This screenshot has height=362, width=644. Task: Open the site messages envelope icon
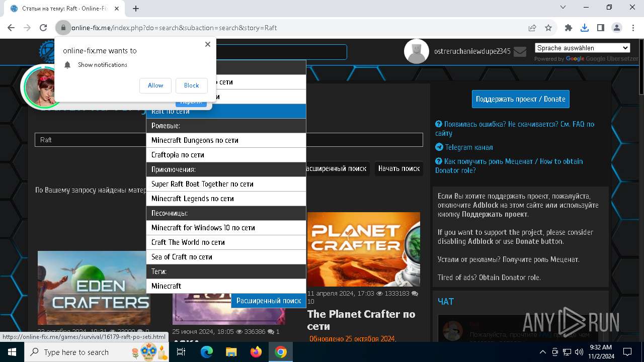tap(520, 51)
